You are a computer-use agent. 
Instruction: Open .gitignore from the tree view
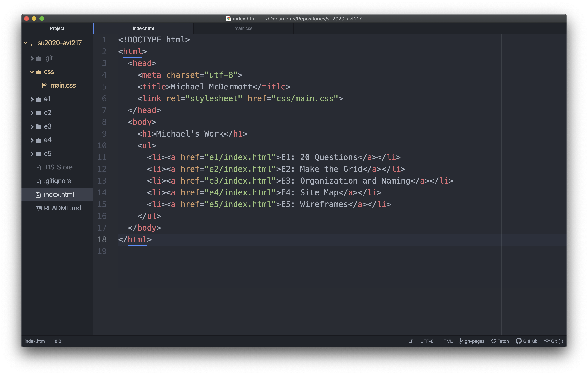point(57,181)
